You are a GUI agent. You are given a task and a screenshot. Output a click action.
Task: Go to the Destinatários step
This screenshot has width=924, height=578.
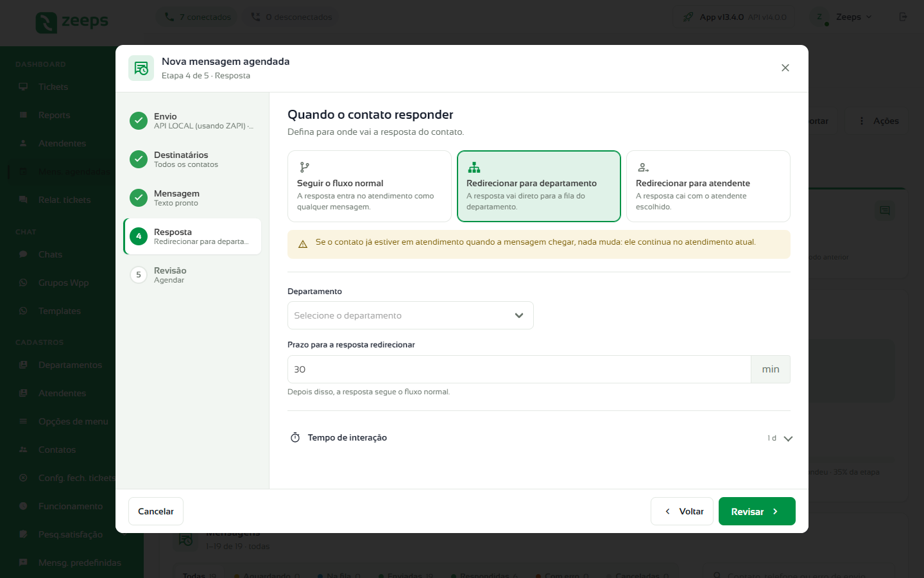[193, 159]
